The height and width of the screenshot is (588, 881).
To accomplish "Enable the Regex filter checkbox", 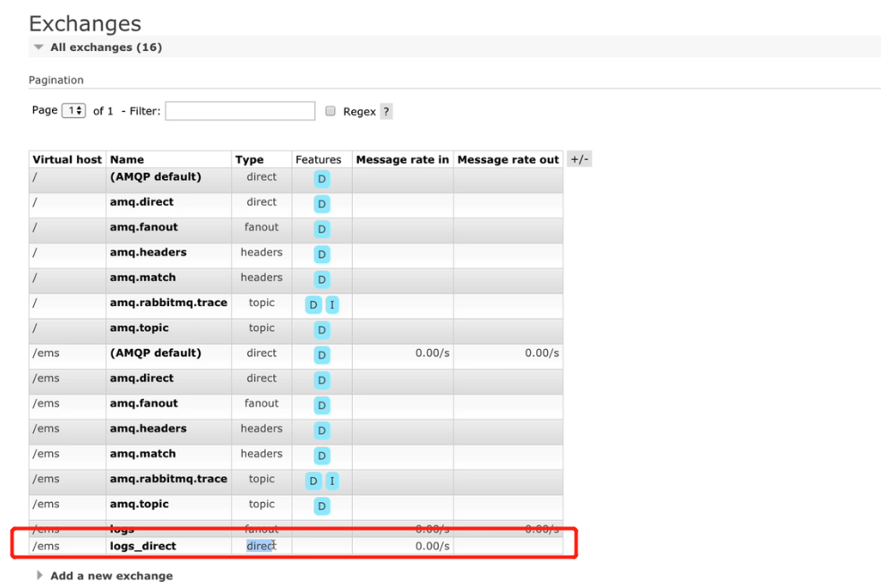I will pyautogui.click(x=330, y=111).
